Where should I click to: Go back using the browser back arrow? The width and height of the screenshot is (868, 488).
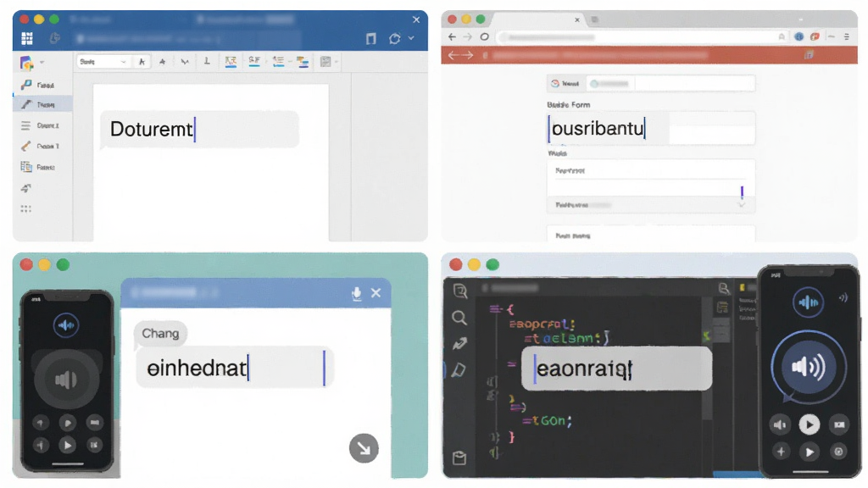tap(453, 37)
